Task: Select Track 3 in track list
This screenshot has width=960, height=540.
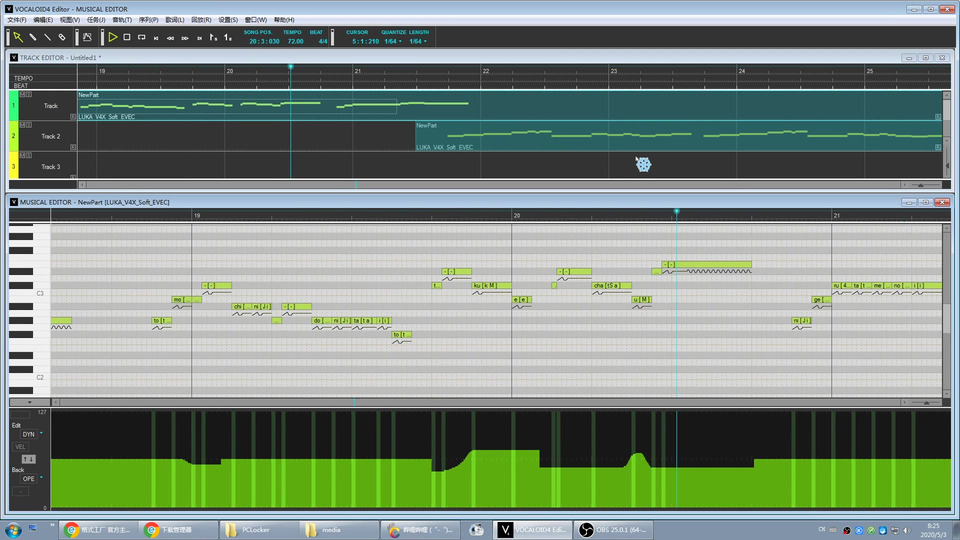Action: coord(50,167)
